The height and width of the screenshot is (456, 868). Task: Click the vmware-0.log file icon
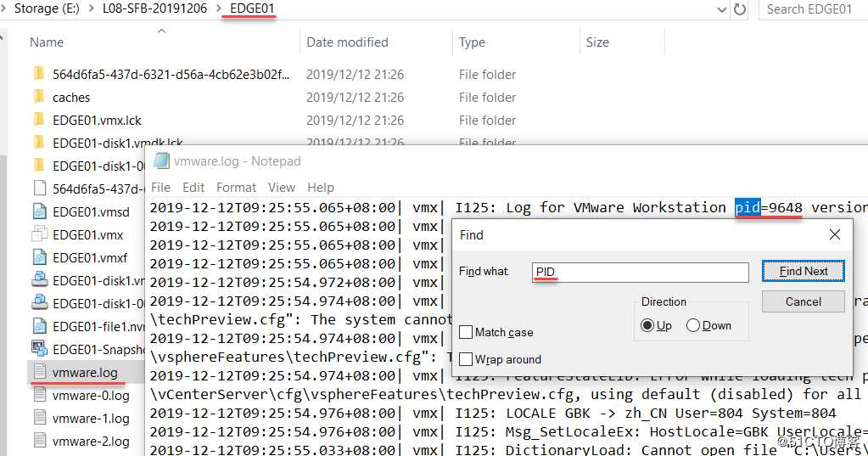tap(39, 395)
